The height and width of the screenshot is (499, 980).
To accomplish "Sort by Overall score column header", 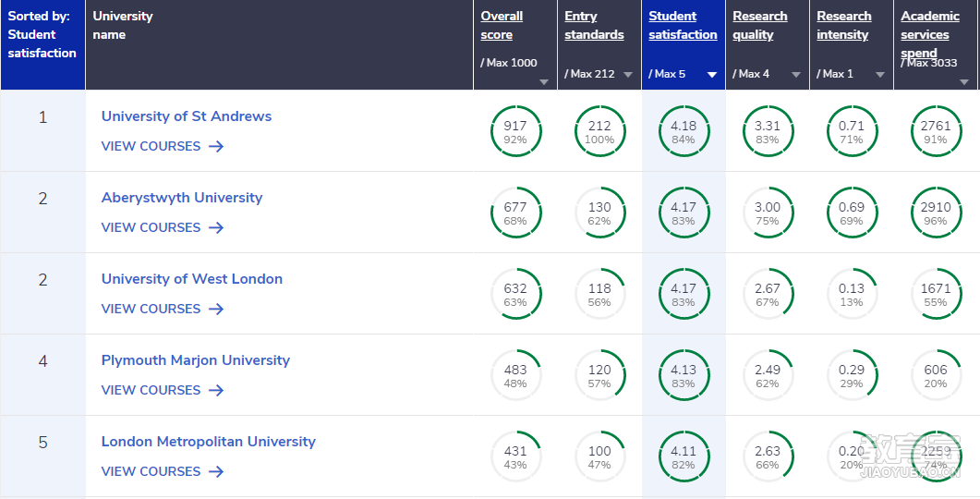I will point(502,26).
